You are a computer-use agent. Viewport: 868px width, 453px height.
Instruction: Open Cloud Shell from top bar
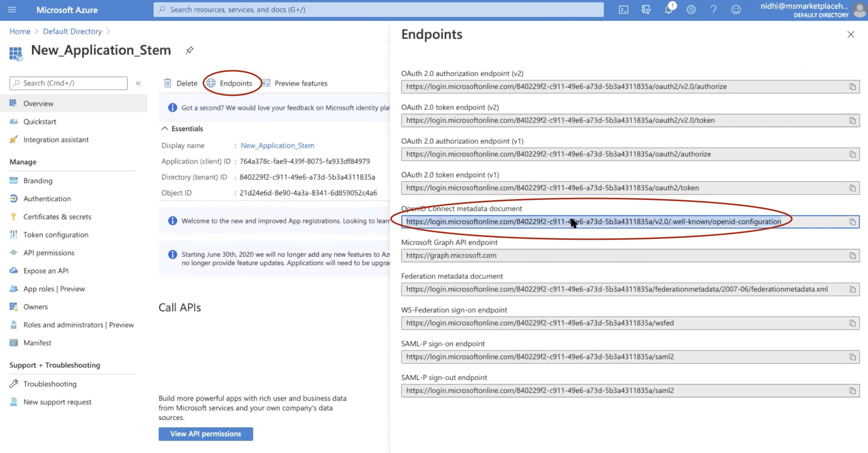click(x=623, y=10)
